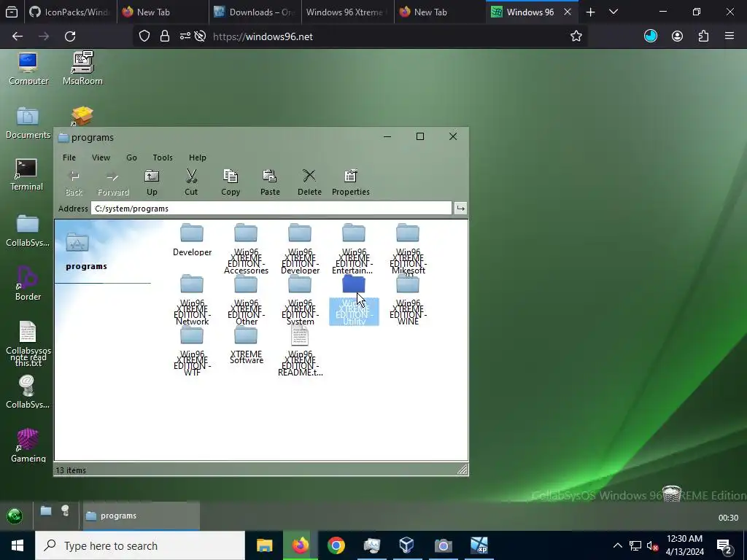Open the Help menu
747x560 pixels.
(197, 157)
